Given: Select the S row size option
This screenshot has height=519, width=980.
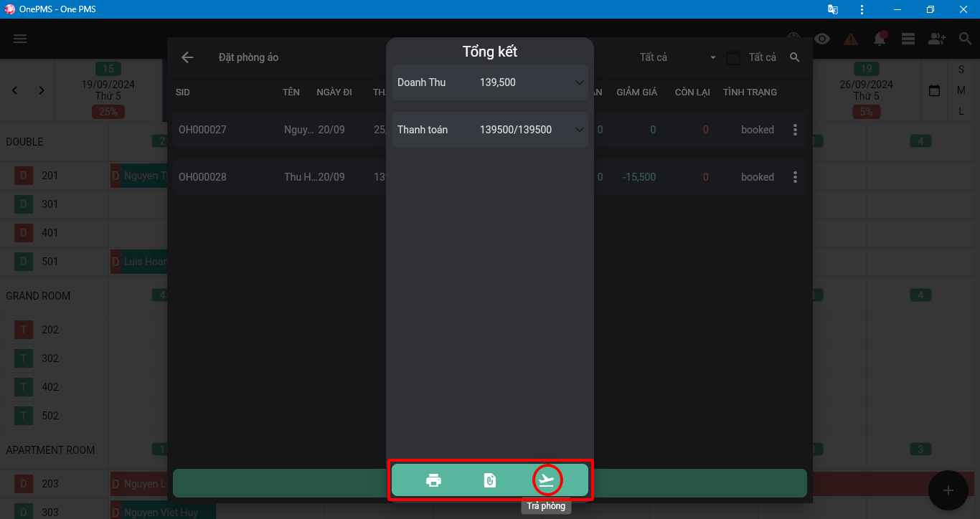Looking at the screenshot, I should click(961, 70).
